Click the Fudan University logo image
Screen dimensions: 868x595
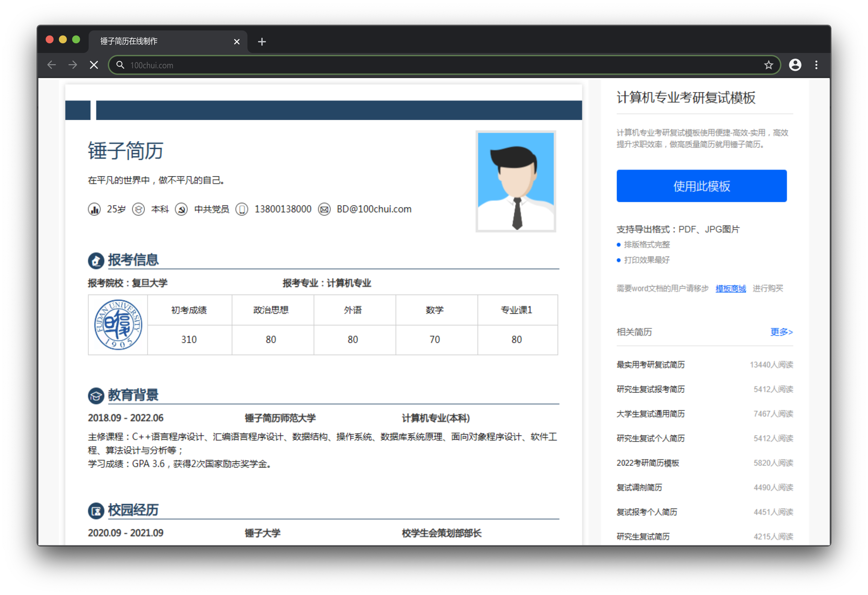point(118,325)
